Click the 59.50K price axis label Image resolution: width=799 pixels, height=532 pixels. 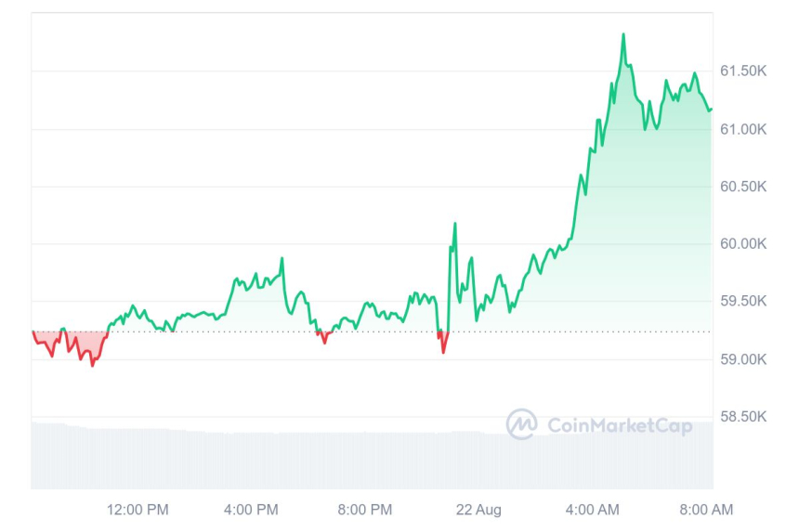pos(742,302)
